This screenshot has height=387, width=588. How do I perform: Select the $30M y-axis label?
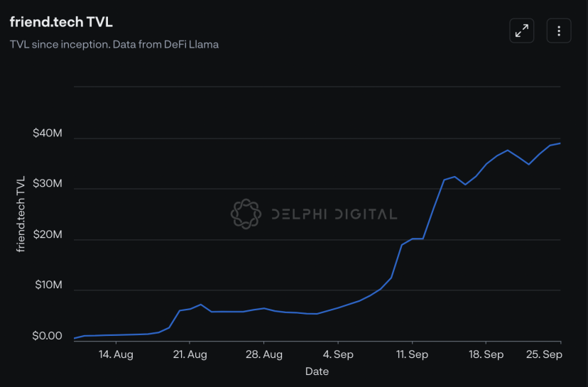[x=48, y=183]
